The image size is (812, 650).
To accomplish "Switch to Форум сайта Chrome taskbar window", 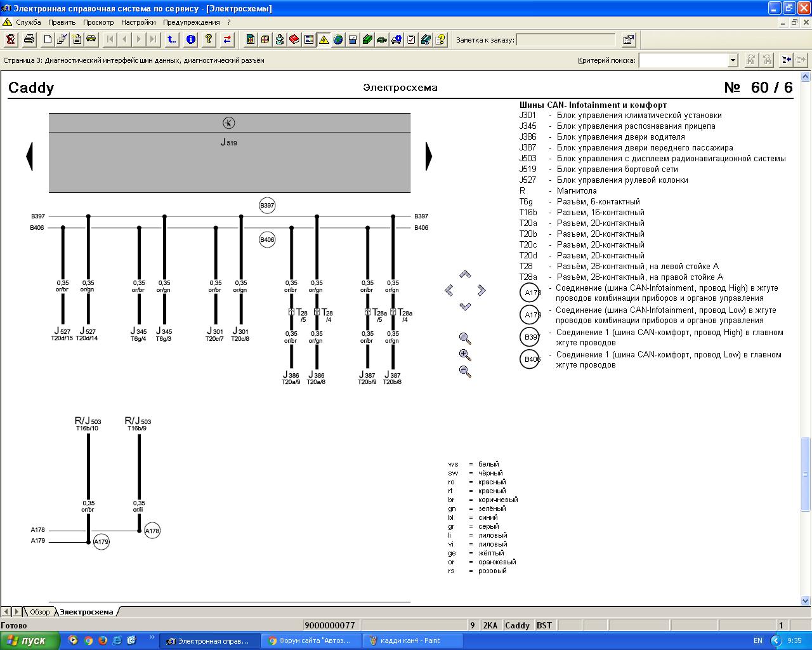I will tap(311, 640).
